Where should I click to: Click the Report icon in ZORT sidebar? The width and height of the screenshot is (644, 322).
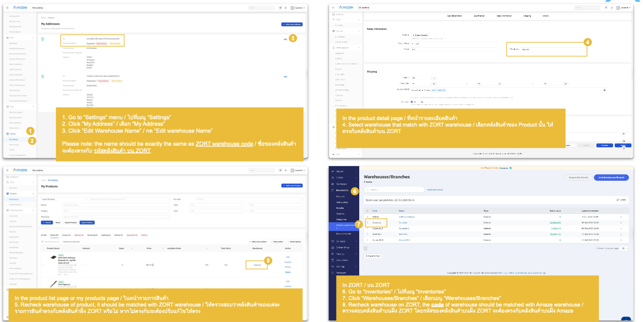pos(333,171)
